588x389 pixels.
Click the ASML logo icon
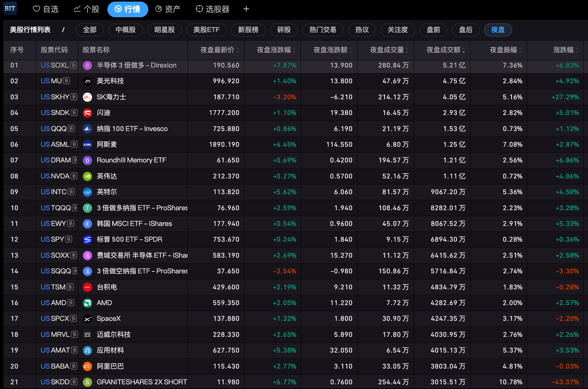click(87, 145)
